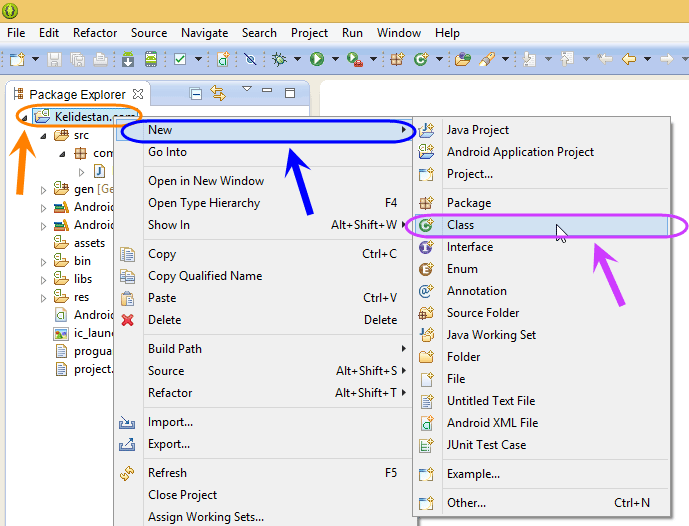Select Class from the New submenu

point(541,225)
